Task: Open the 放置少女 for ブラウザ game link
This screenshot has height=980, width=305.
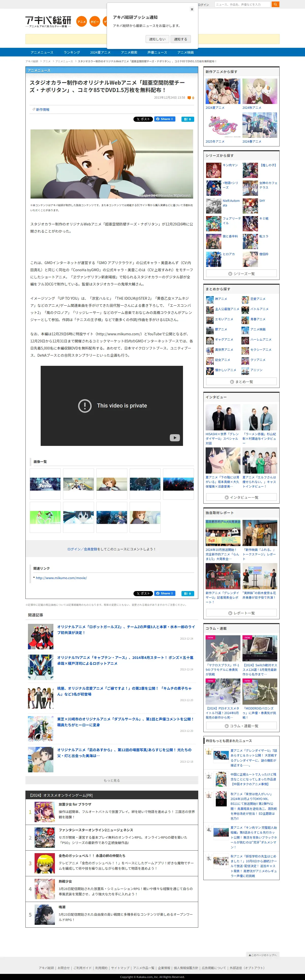Action: click(x=75, y=804)
